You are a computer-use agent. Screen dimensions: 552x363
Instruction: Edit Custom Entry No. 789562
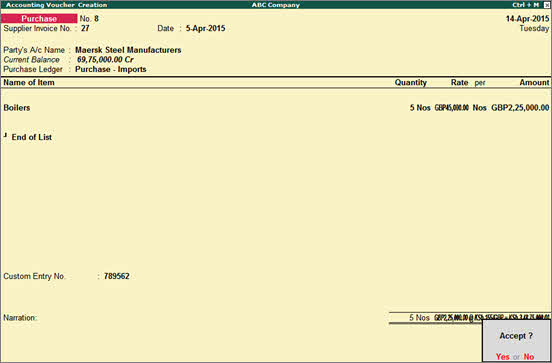coord(117,276)
